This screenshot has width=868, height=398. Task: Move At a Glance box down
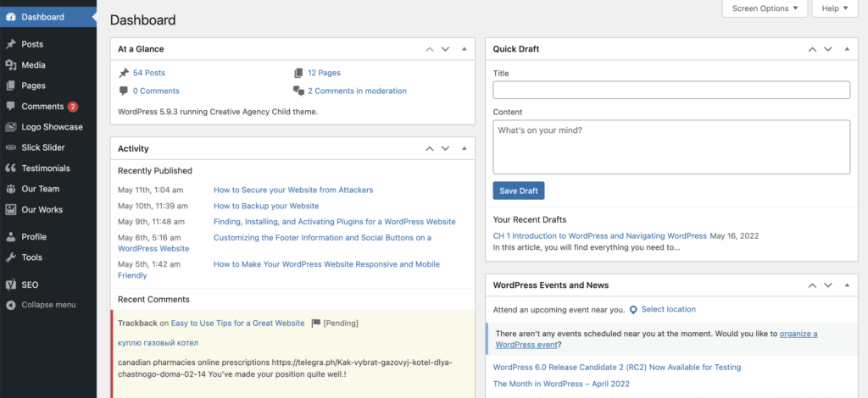[445, 49]
